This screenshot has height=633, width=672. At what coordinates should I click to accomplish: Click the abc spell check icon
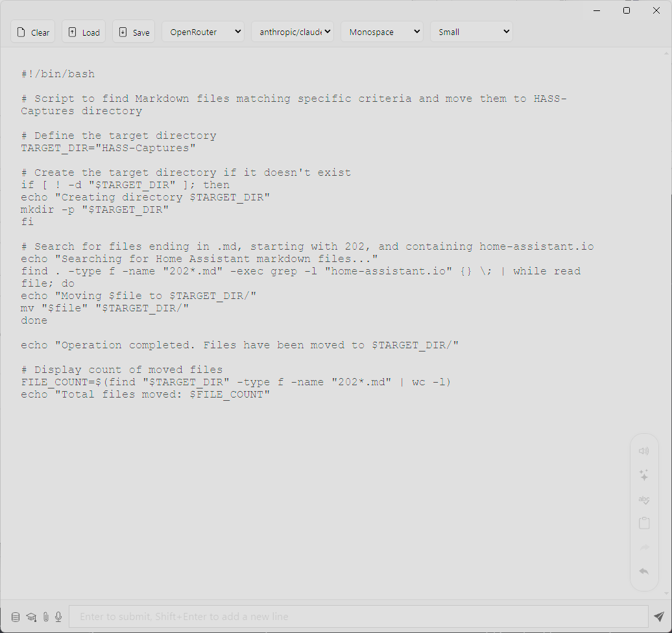pyautogui.click(x=643, y=499)
